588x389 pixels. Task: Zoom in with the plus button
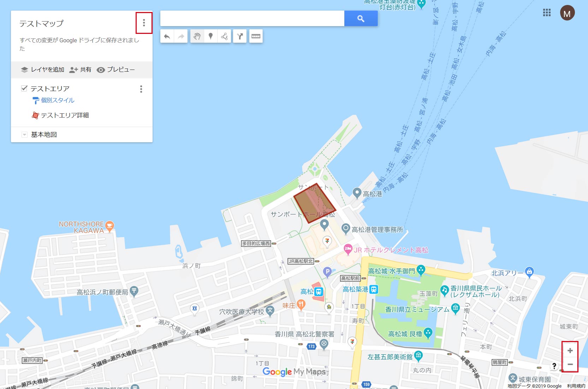click(570, 351)
